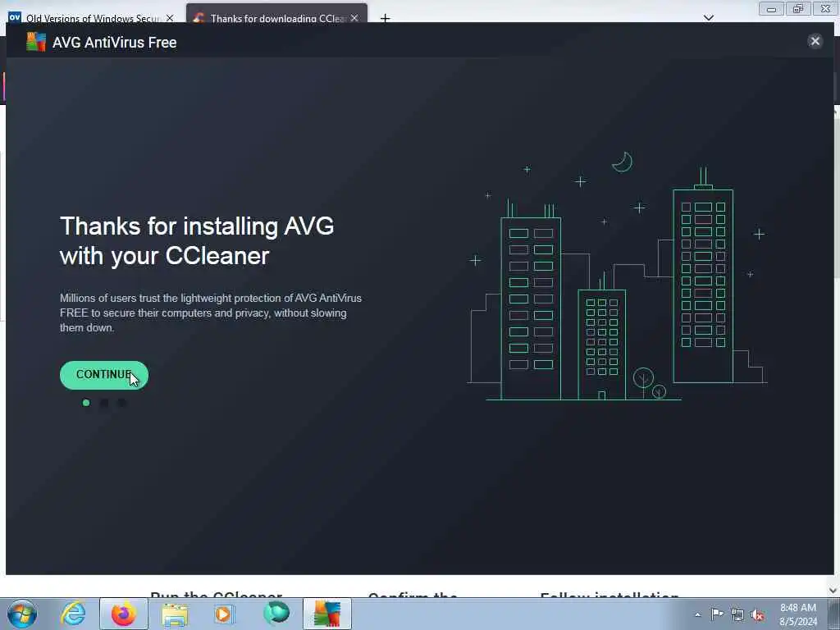
Task: Click the CONTINUE button
Action: (x=104, y=375)
